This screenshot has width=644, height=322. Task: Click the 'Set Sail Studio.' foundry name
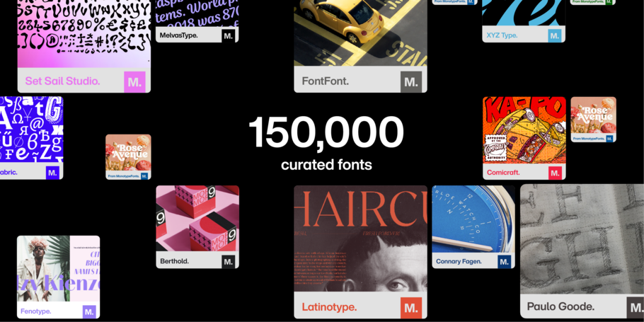click(x=62, y=81)
